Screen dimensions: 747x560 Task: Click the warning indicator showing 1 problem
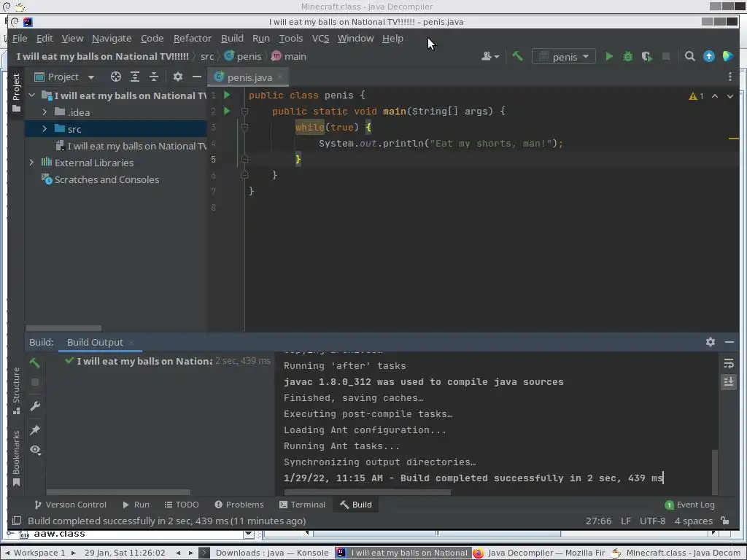696,96
